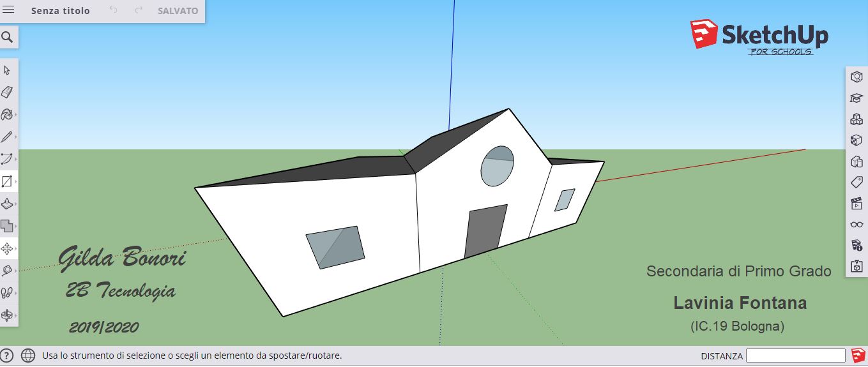Expand the Walk tool flyout arrow

15,293
